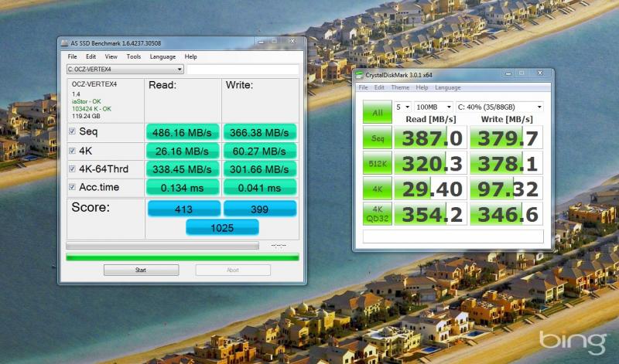Open the File menu in AS SSD Benchmark
The height and width of the screenshot is (364, 619).
coord(72,56)
